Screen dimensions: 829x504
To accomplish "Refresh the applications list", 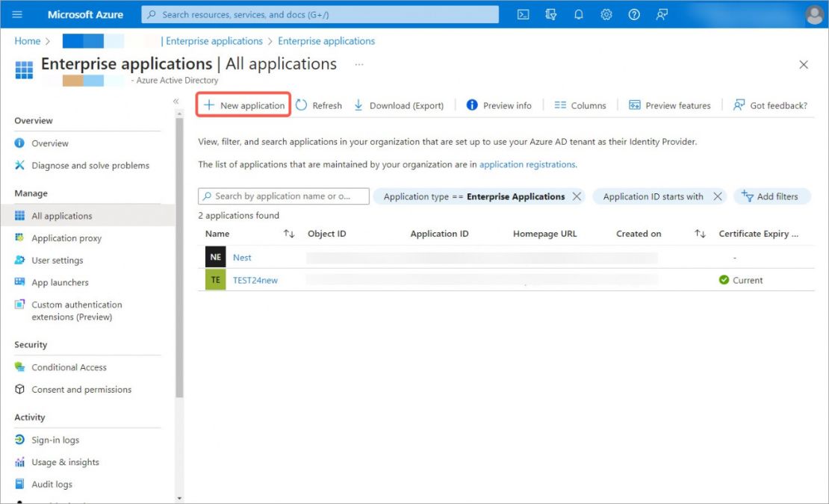I will pyautogui.click(x=319, y=105).
